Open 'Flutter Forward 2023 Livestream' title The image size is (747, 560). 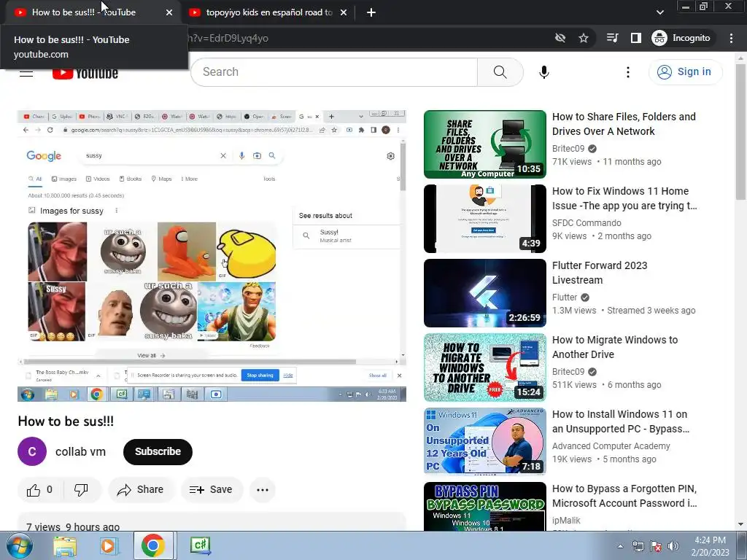(x=600, y=273)
